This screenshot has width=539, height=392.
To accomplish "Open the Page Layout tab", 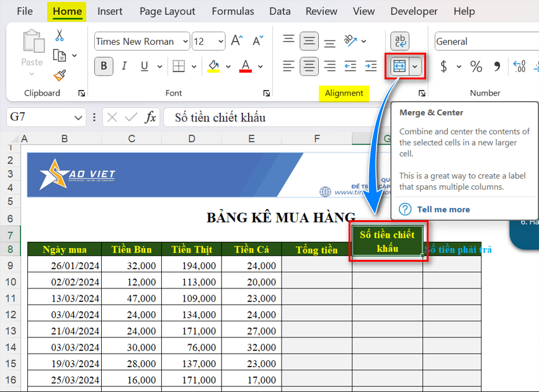I will coord(167,11).
